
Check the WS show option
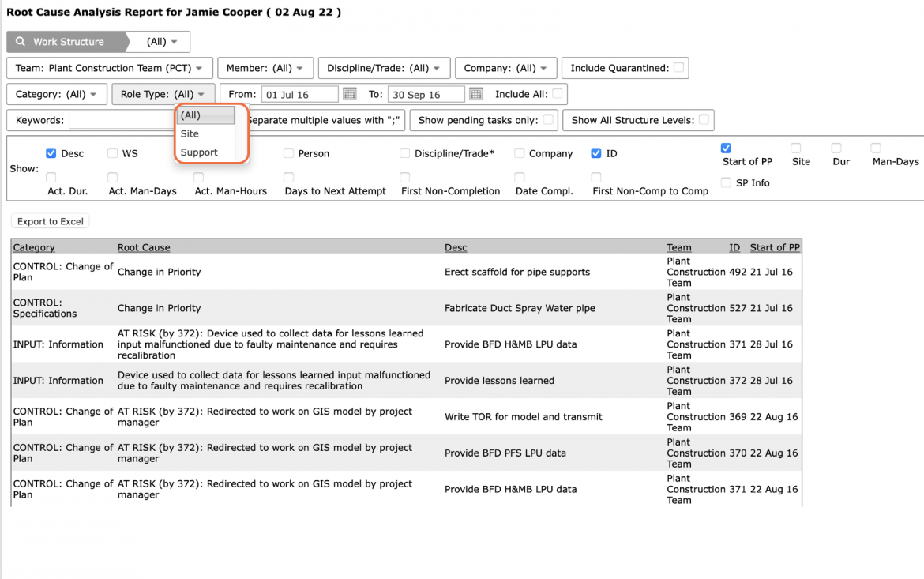click(x=113, y=153)
